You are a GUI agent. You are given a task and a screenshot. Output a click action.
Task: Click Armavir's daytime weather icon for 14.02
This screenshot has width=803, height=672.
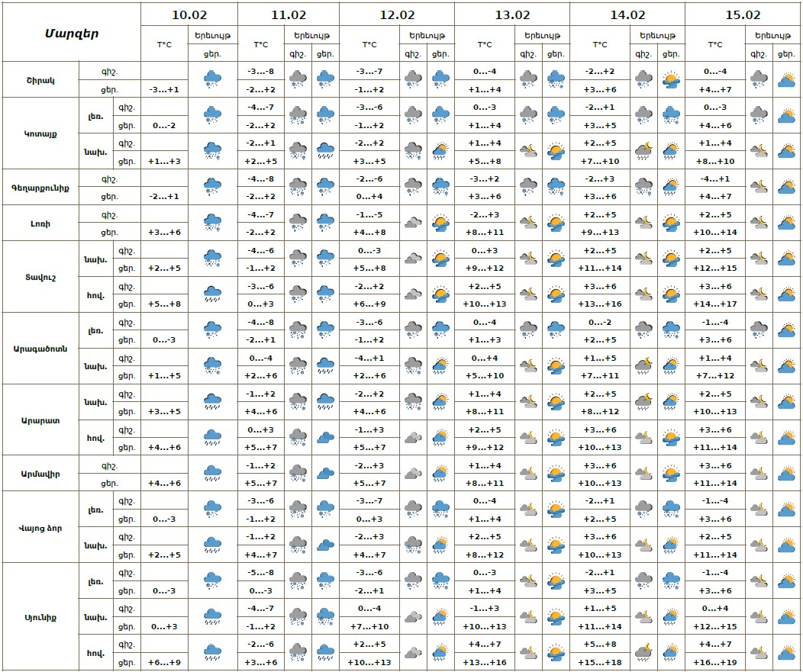click(671, 474)
